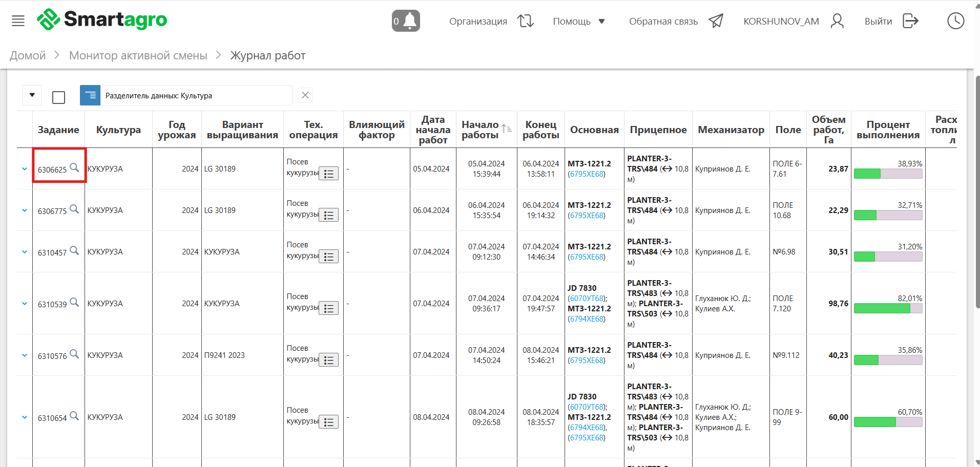Expand the row for task 6310576
980x467 pixels.
tap(25, 355)
